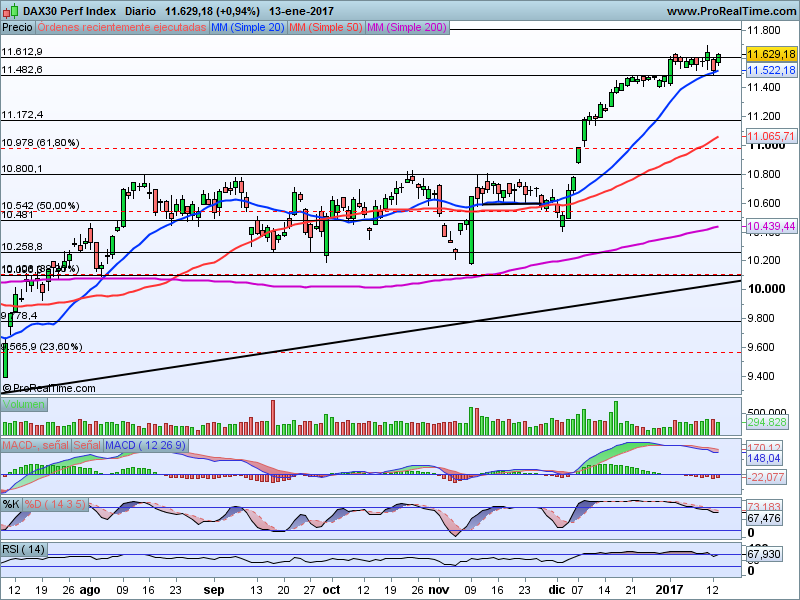Click the blue 11.522,18 moving average tag
The height and width of the screenshot is (600, 800).
771,70
